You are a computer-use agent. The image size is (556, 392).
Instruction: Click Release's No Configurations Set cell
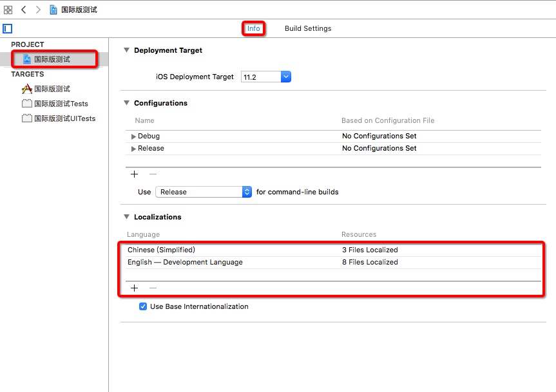click(379, 149)
